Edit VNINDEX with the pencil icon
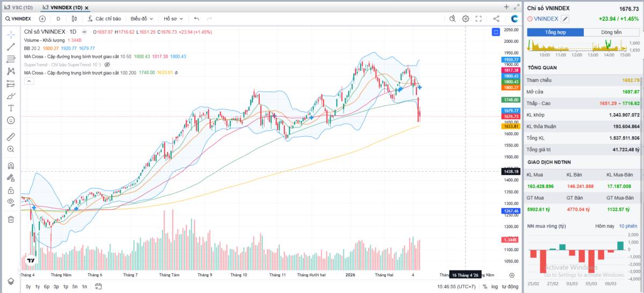This screenshot has width=644, height=293. [565, 19]
